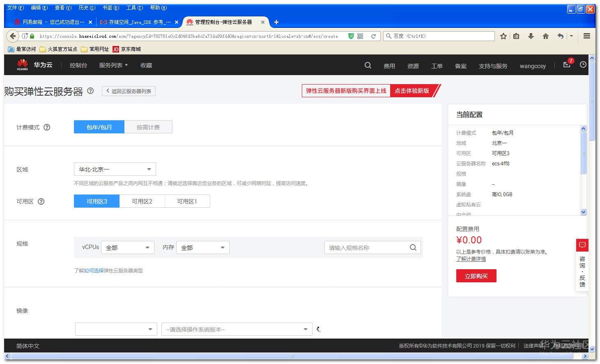Open the 火狐官方站点 bookmarks folder

[x=58, y=49]
